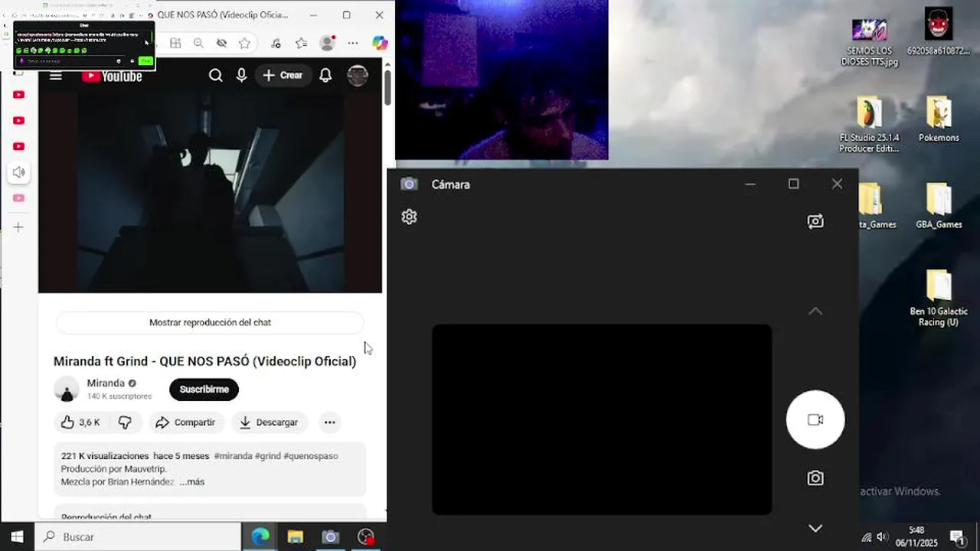Open the Windows notification center icon

957,537
